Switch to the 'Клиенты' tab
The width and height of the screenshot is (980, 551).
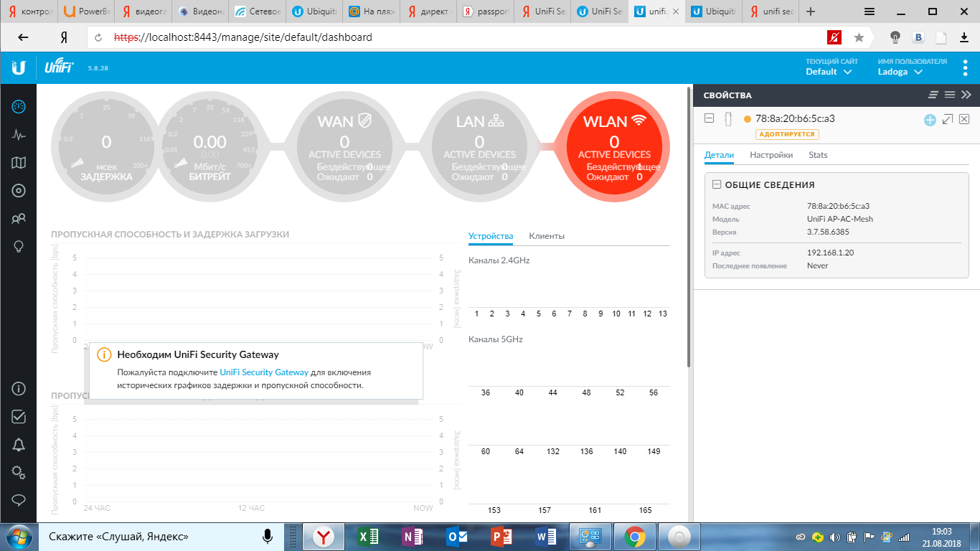click(x=547, y=236)
